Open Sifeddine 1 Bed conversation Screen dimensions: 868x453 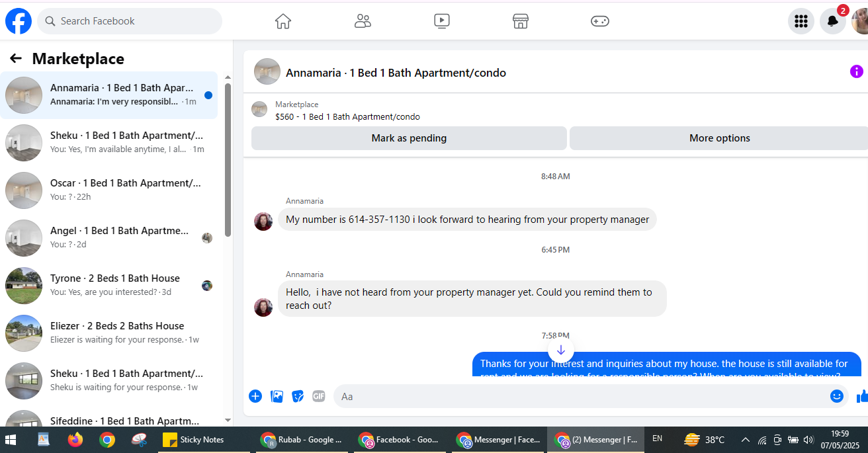click(x=109, y=419)
